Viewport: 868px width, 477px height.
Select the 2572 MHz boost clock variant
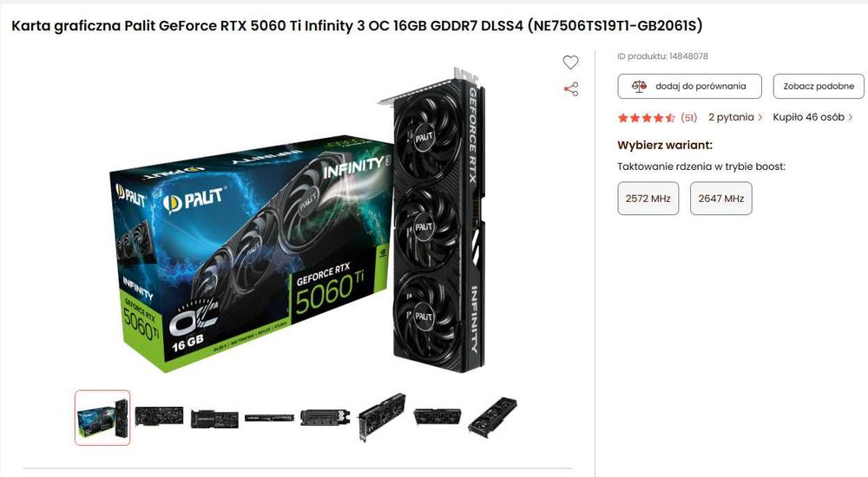(648, 198)
